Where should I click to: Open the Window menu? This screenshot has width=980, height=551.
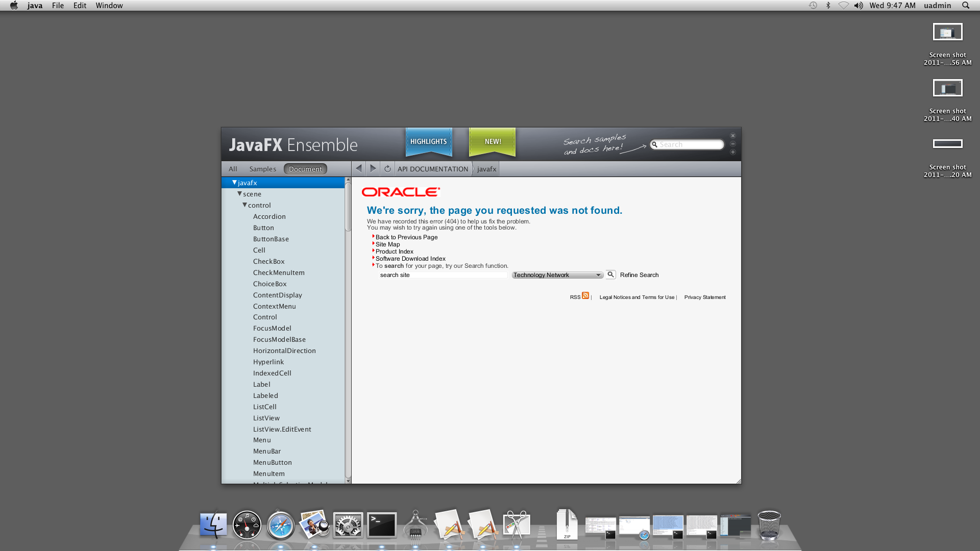(x=109, y=6)
